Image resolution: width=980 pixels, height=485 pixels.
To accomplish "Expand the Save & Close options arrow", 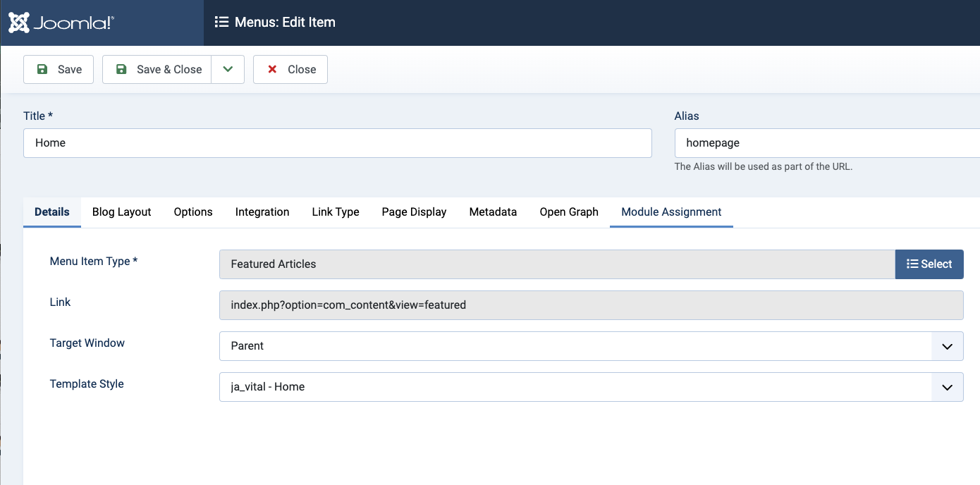I will coord(228,69).
